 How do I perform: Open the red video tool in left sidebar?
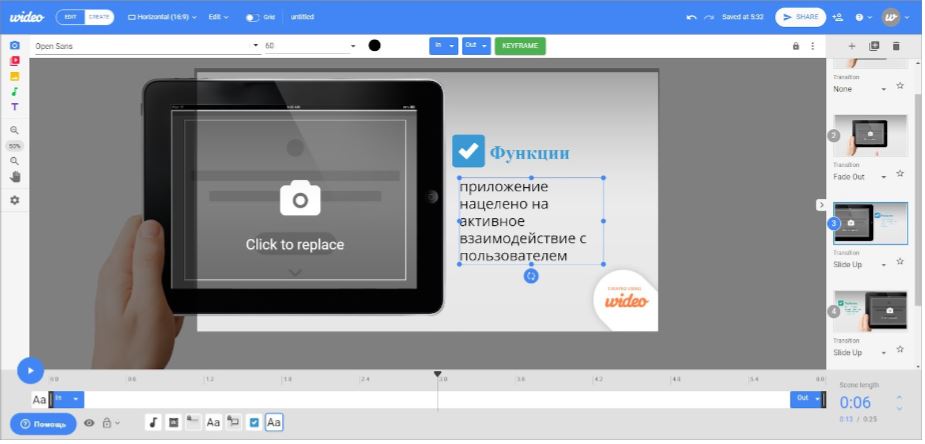click(15, 61)
